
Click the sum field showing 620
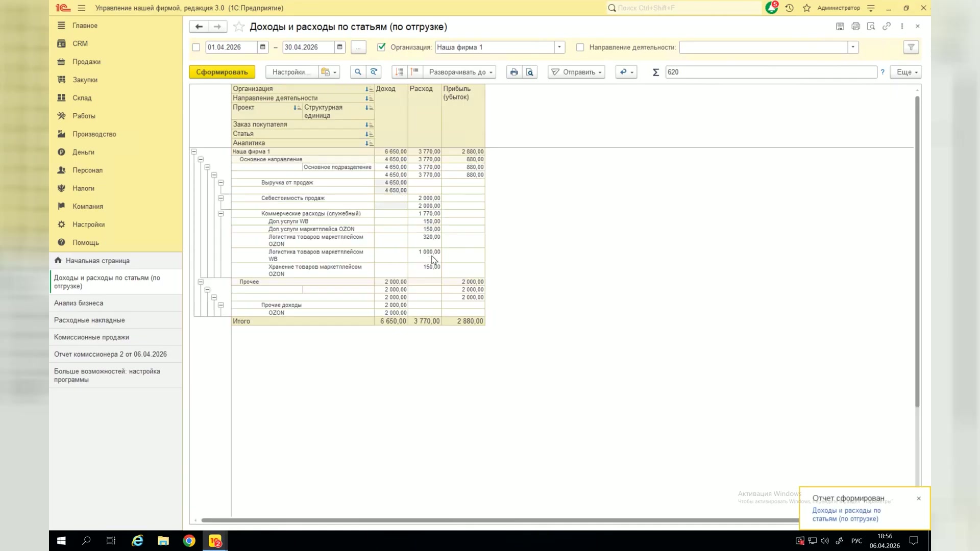coord(771,72)
